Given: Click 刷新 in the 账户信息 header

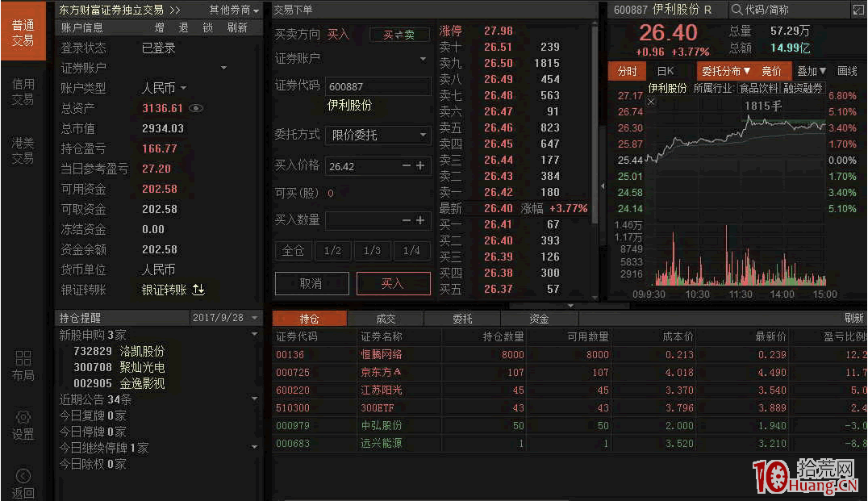Looking at the screenshot, I should pos(237,27).
